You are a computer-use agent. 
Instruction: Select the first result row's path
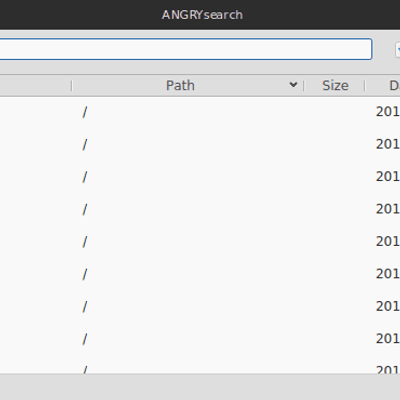point(85,112)
